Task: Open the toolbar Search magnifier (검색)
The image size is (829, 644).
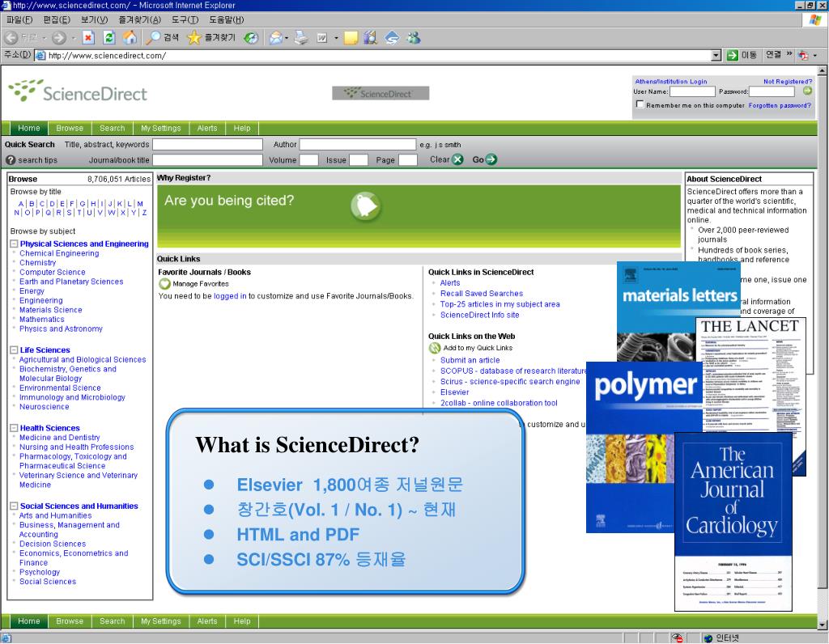Action: point(163,38)
